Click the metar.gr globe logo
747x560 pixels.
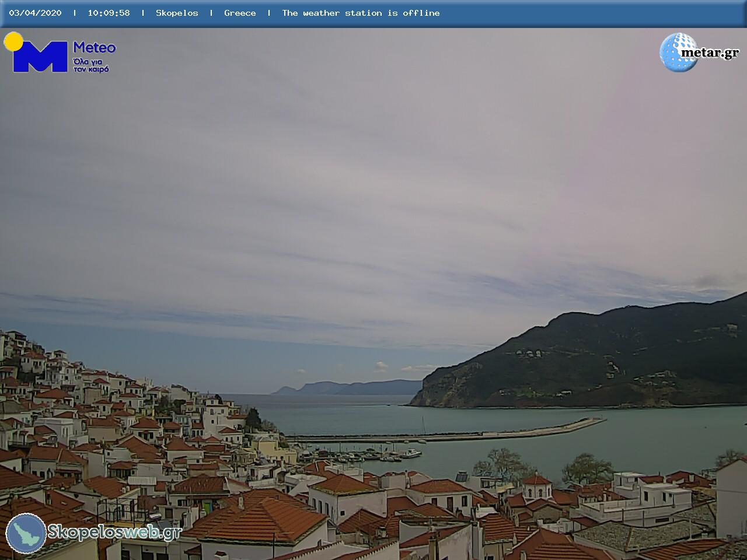pyautogui.click(x=679, y=52)
